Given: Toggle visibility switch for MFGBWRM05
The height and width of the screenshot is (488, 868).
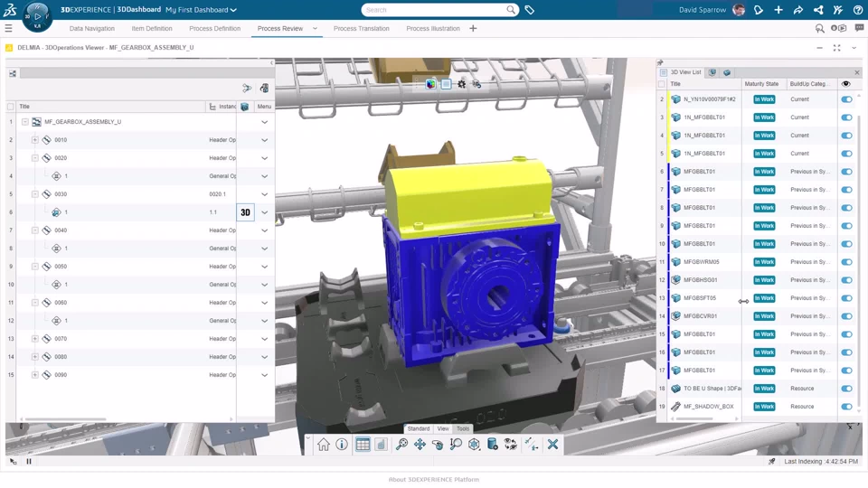Looking at the screenshot, I should 846,262.
